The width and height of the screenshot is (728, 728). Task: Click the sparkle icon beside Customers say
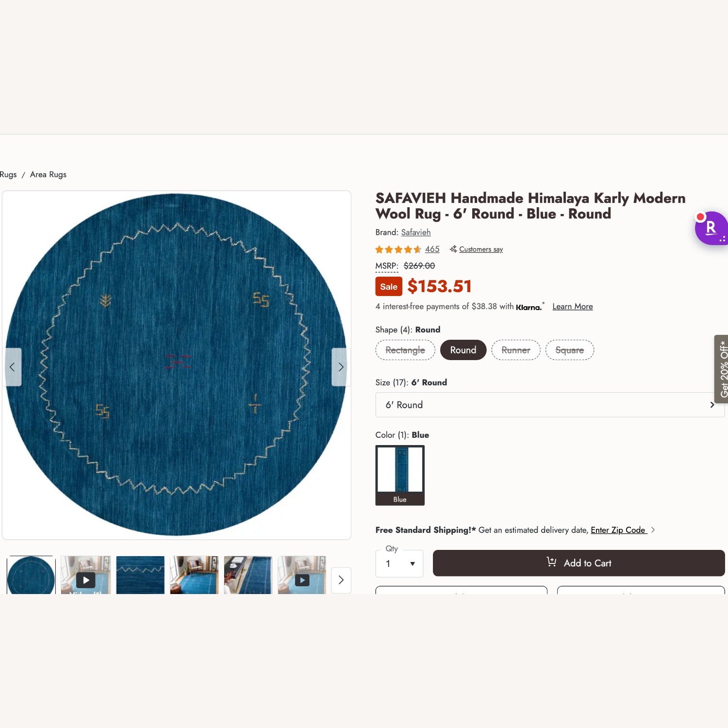(x=453, y=249)
